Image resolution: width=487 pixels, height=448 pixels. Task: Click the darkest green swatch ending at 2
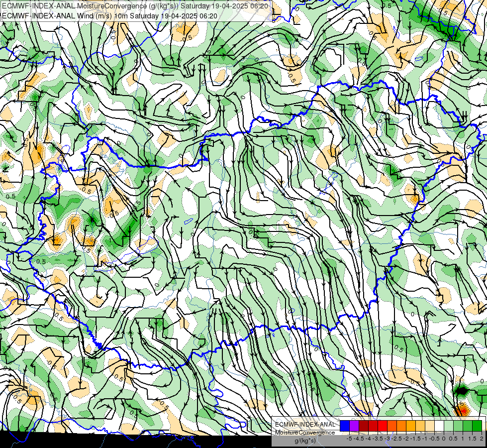coord(477,426)
